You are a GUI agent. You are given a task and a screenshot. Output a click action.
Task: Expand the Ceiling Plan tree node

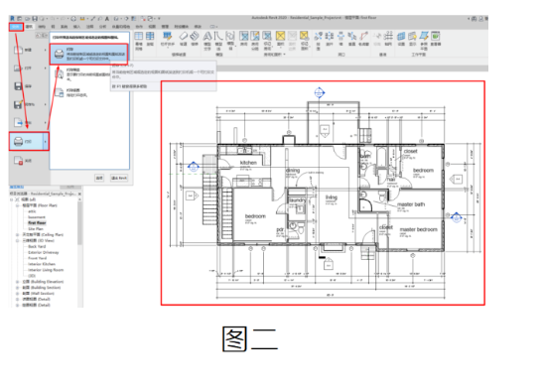(17, 235)
